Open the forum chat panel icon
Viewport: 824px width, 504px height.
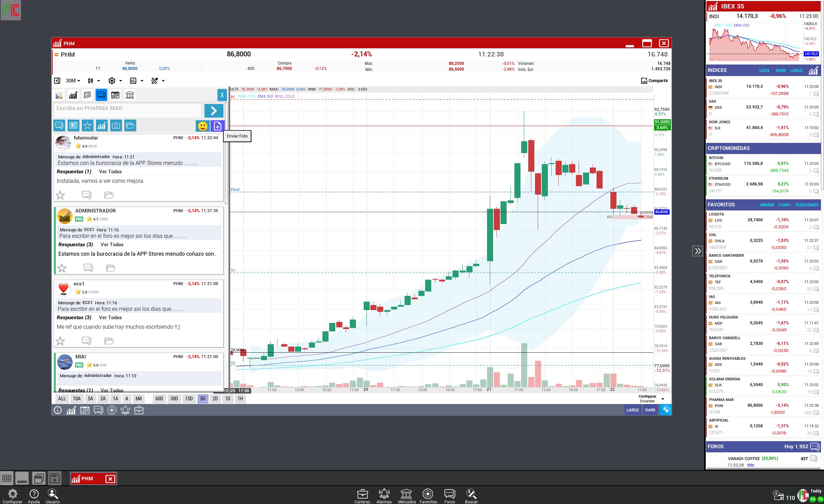click(x=101, y=95)
